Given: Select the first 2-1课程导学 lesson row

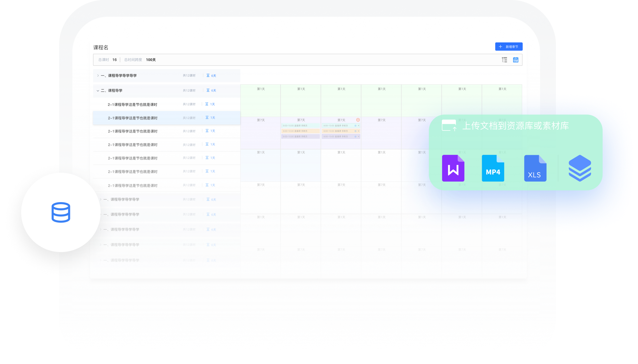Looking at the screenshot, I should point(166,104).
